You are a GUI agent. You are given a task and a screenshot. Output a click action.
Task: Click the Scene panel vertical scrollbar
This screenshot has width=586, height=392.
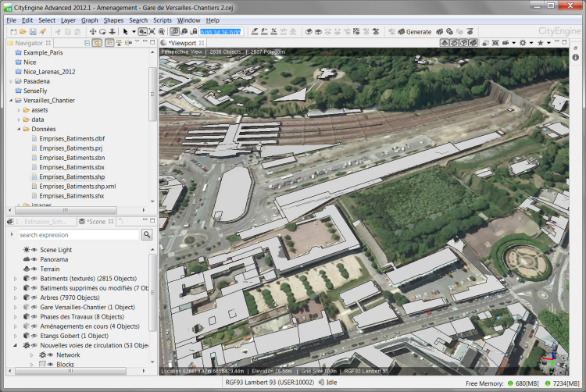[152, 293]
